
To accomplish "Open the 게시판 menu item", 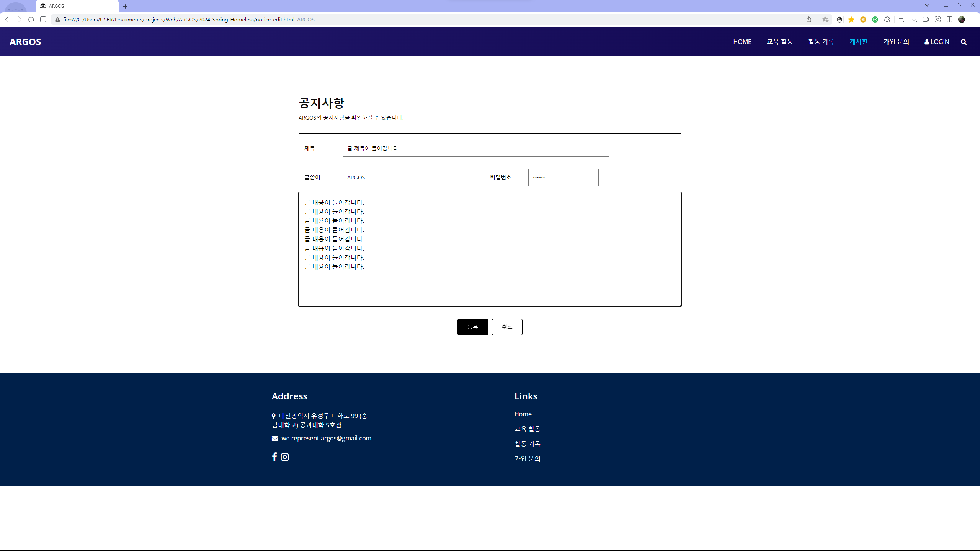I will pos(858,42).
